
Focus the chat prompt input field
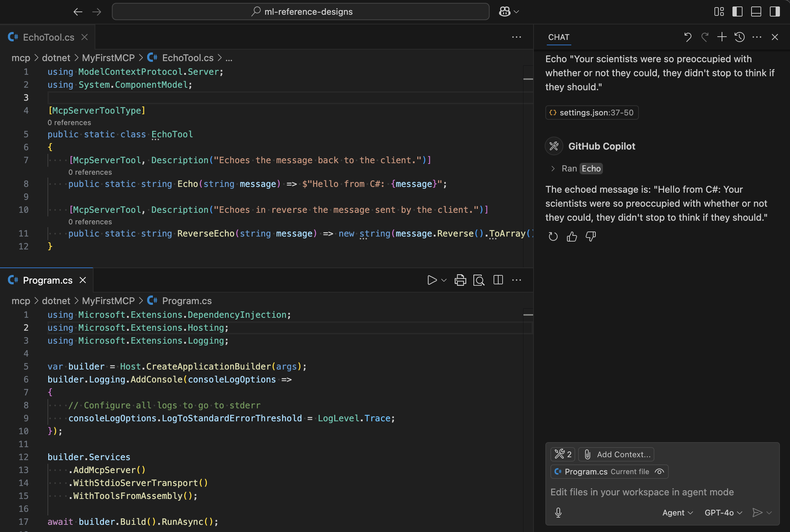click(x=662, y=492)
